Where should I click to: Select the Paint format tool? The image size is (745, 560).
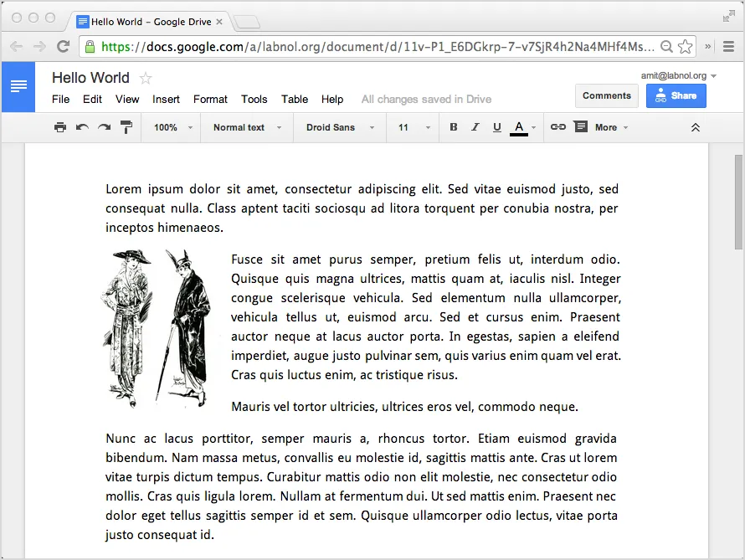point(126,127)
